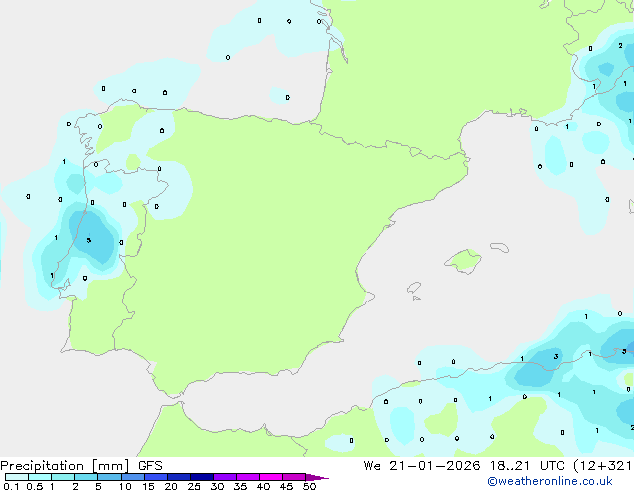Click the '25' legend scale label
The width and height of the screenshot is (634, 490).
pos(194,486)
